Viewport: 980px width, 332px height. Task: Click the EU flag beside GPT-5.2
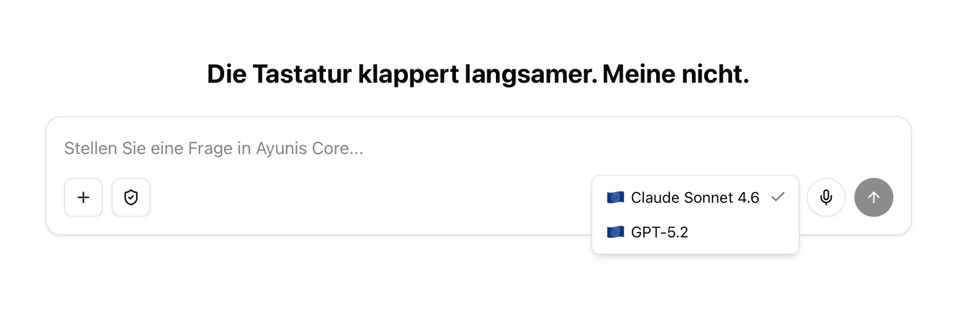616,232
